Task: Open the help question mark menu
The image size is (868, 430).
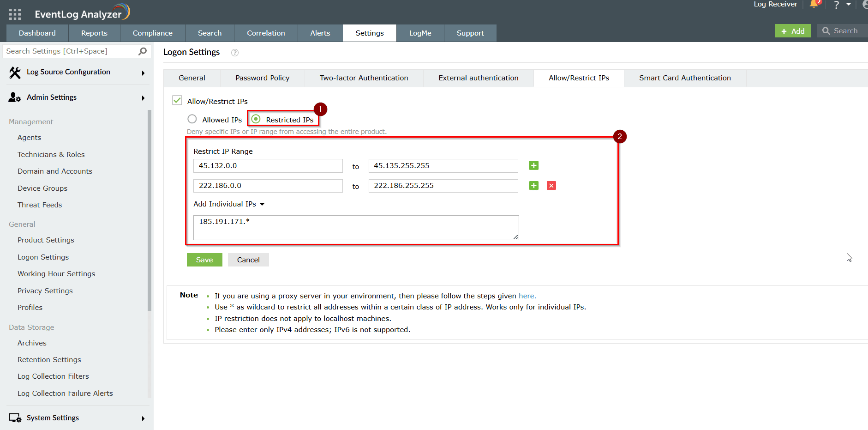Action: pos(836,5)
